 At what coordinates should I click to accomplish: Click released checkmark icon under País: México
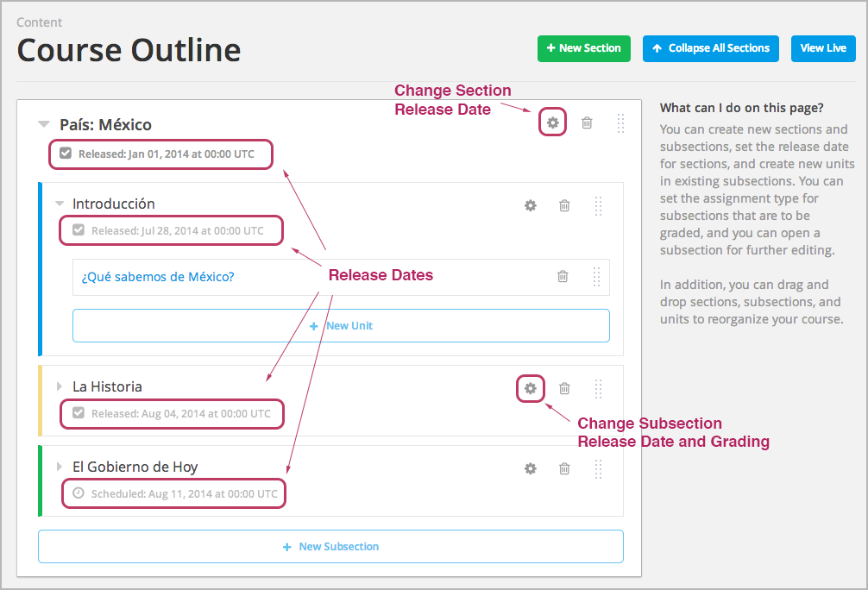[x=66, y=154]
